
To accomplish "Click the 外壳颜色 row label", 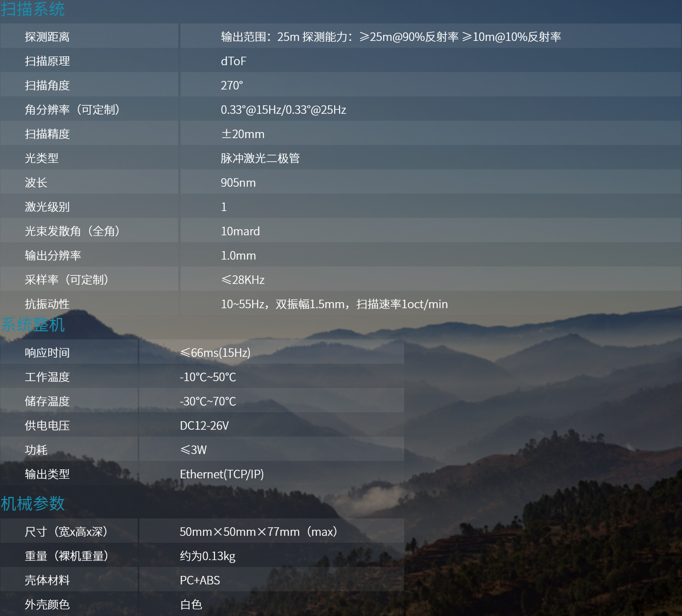I will pos(47,605).
